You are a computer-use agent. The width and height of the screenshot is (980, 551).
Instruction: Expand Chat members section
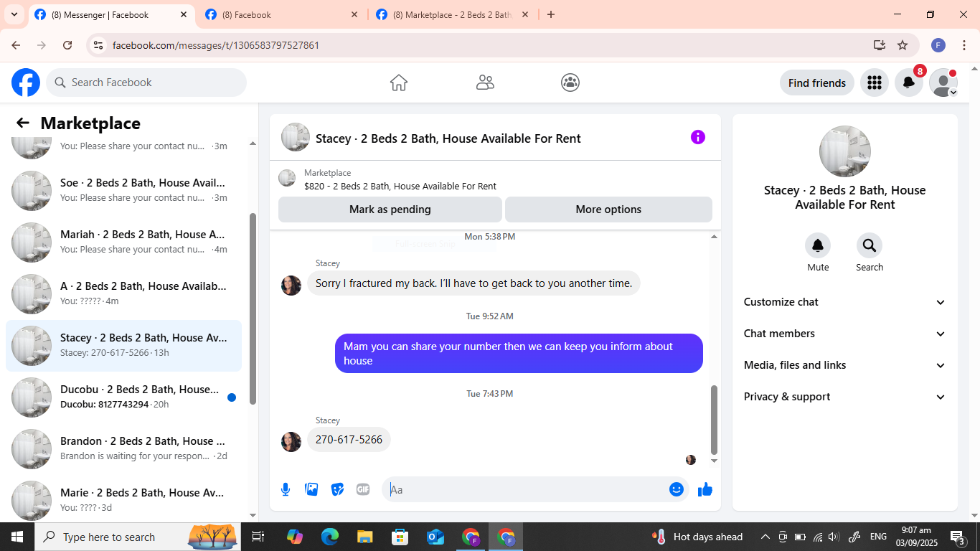(845, 334)
